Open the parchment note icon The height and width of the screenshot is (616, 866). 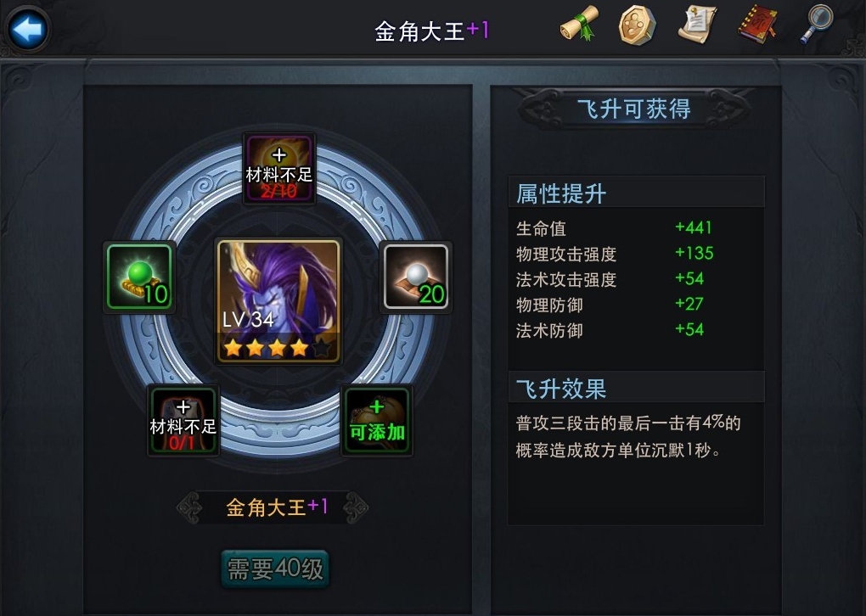pos(698,25)
